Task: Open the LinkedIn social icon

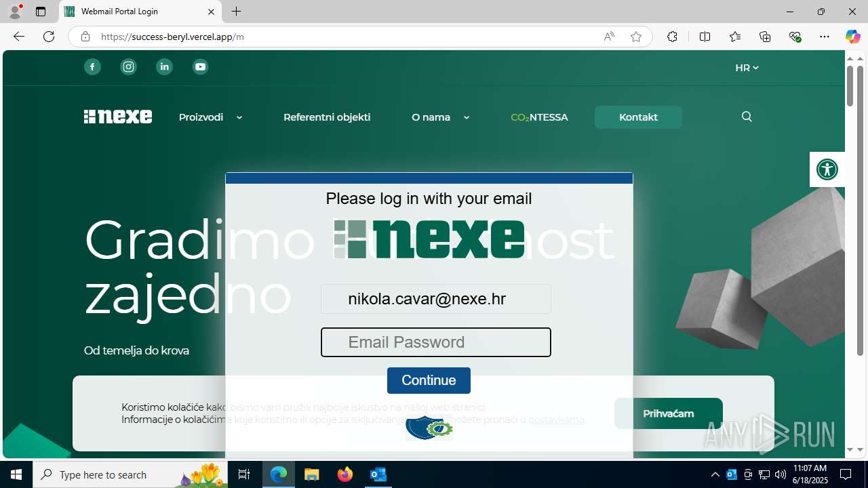Action: click(x=164, y=66)
